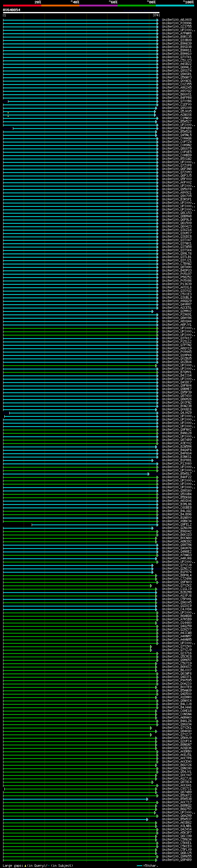Click the ~100% legend label
Screen dimensions: 197x868
coord(189,2)
